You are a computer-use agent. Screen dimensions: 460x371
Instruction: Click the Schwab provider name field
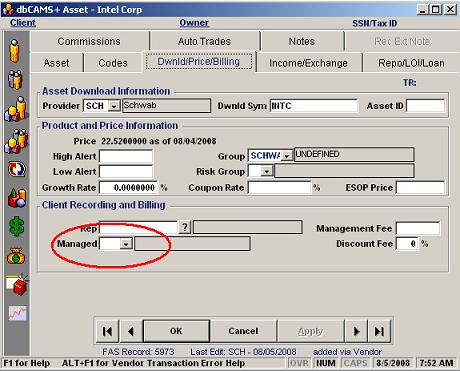point(166,106)
